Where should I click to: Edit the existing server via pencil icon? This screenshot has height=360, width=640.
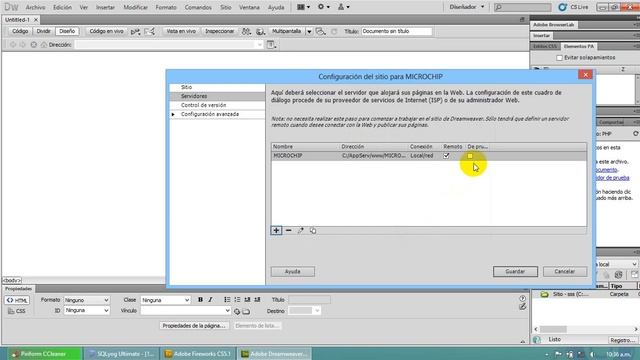[301, 231]
